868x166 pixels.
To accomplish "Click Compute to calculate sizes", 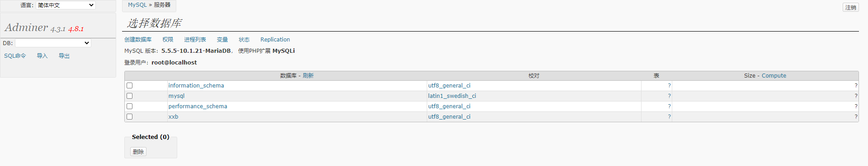I will tap(774, 76).
